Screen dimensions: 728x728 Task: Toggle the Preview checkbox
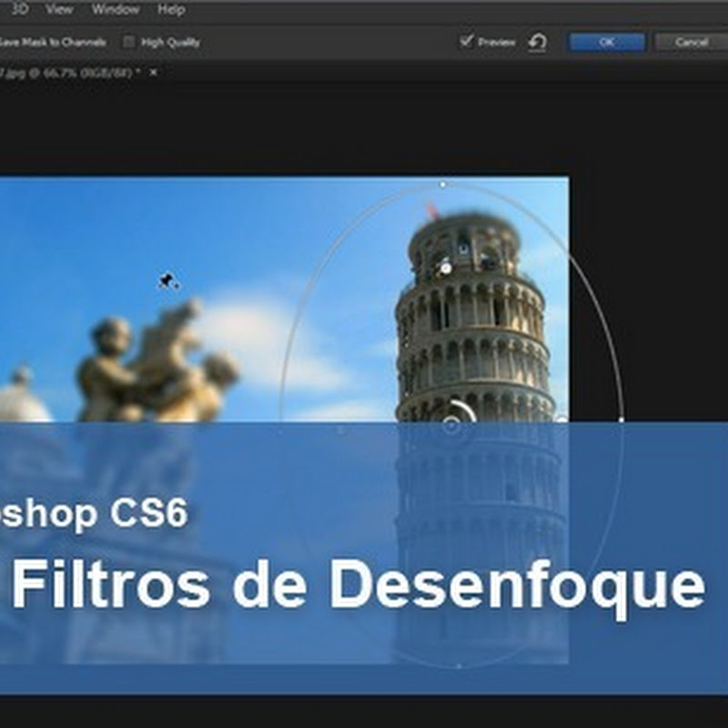(x=466, y=41)
